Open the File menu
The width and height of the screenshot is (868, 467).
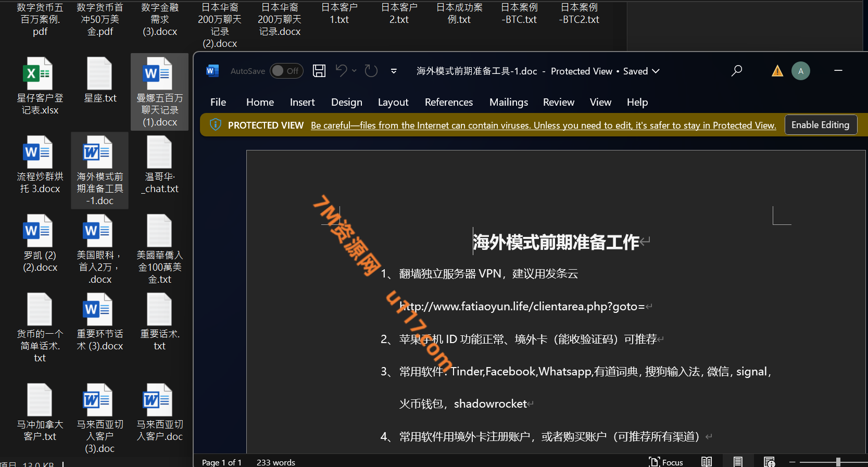tap(218, 102)
